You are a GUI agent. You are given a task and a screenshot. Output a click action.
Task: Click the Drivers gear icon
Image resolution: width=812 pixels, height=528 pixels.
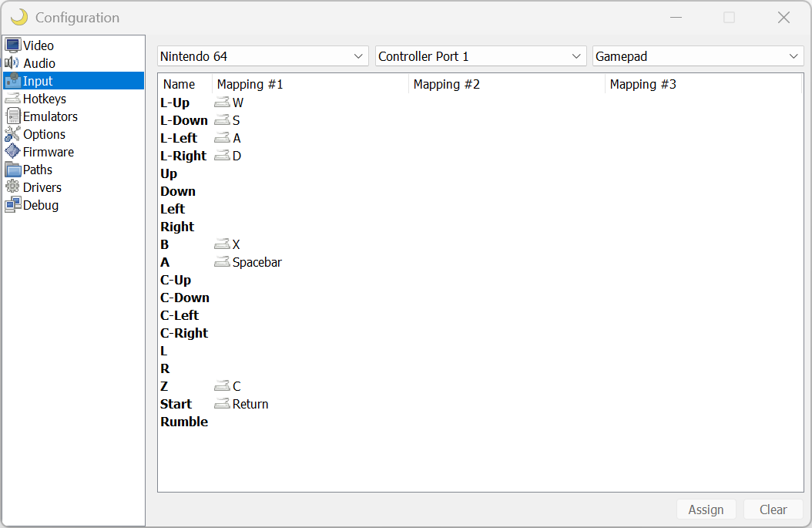[12, 187]
